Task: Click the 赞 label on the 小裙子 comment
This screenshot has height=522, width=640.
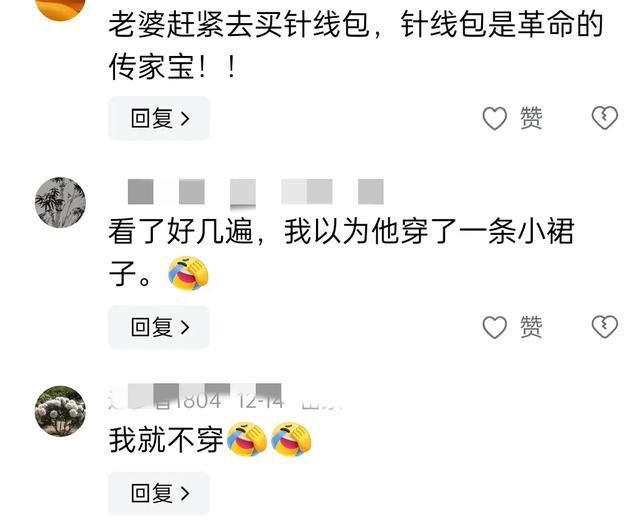Action: click(531, 327)
